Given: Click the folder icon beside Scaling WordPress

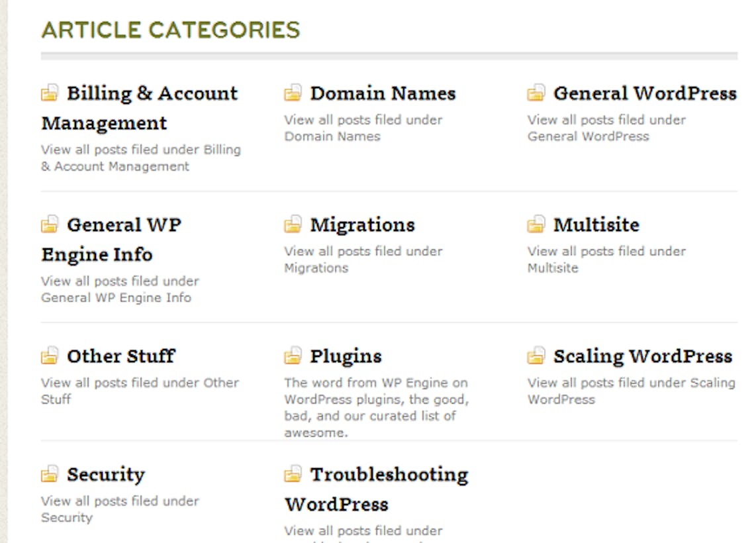Looking at the screenshot, I should [536, 356].
